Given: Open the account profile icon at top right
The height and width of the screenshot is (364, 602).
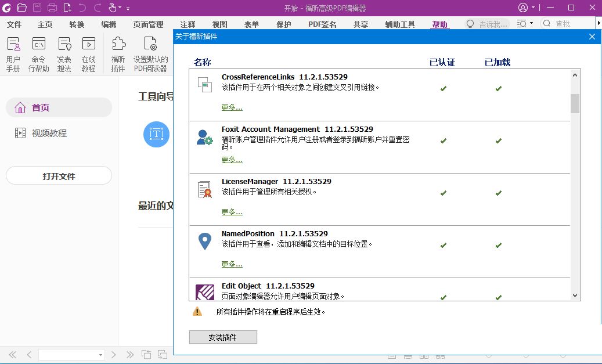Looking at the screenshot, I should (523, 8).
